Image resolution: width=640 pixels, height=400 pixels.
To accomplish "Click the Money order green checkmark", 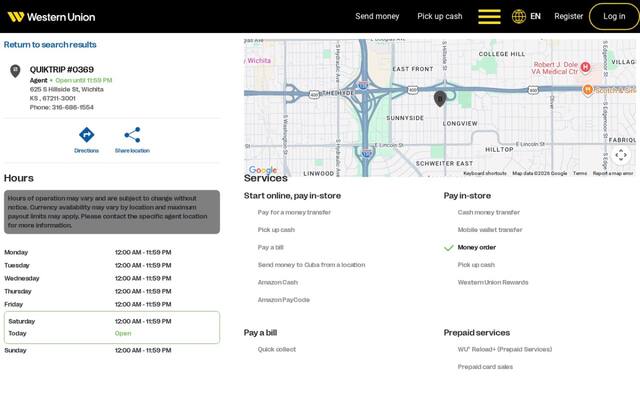I will [449, 248].
